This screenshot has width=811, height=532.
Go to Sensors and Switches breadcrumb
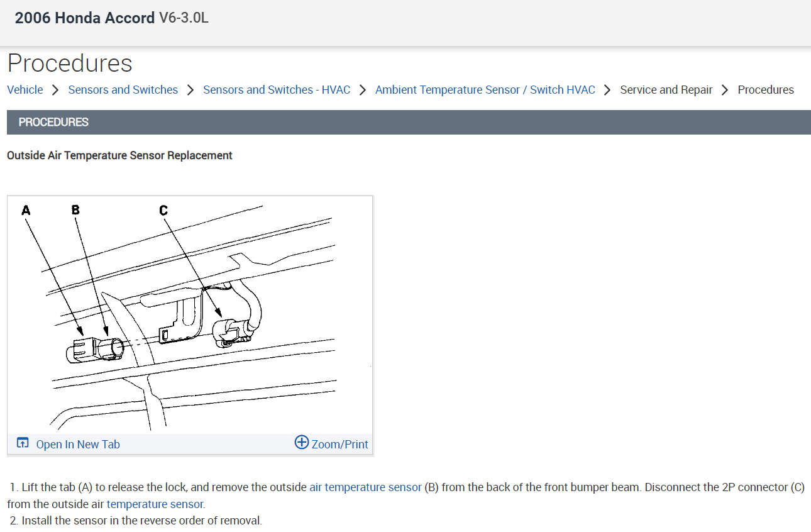[123, 90]
